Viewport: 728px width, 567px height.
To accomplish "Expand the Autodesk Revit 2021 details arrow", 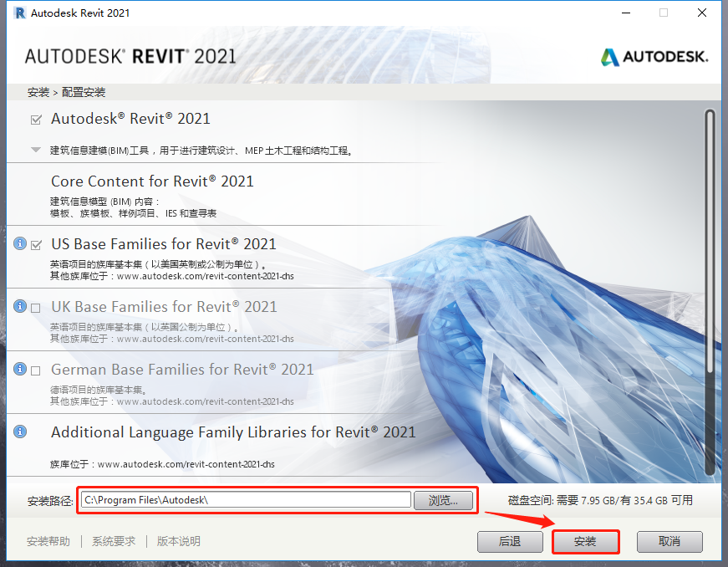I will click(x=36, y=150).
